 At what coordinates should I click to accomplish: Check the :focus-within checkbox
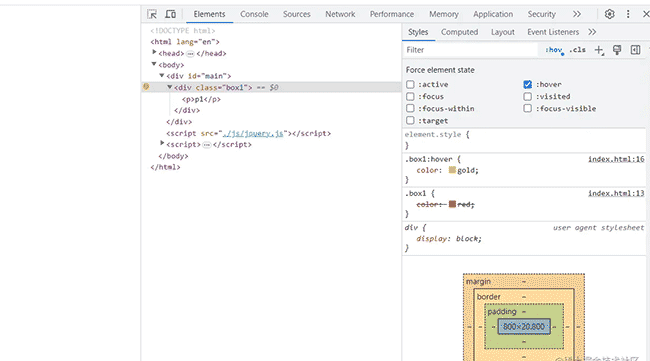pos(410,109)
